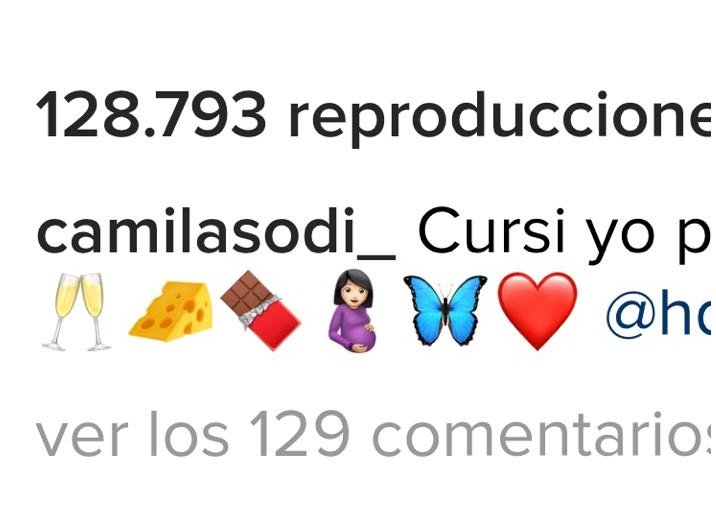Open ver los 129 comentarios
The height and width of the screenshot is (520, 716).
coord(374,434)
